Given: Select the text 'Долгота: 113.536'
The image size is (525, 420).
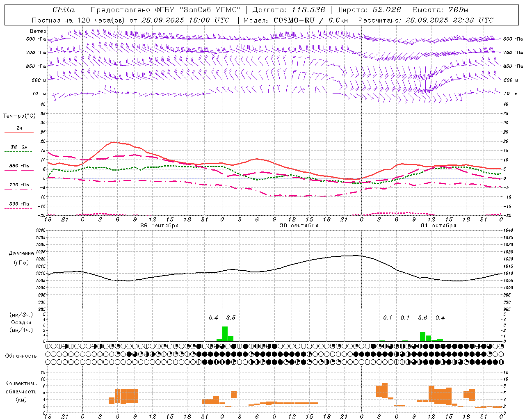Looking at the screenshot, I should pos(289,10).
